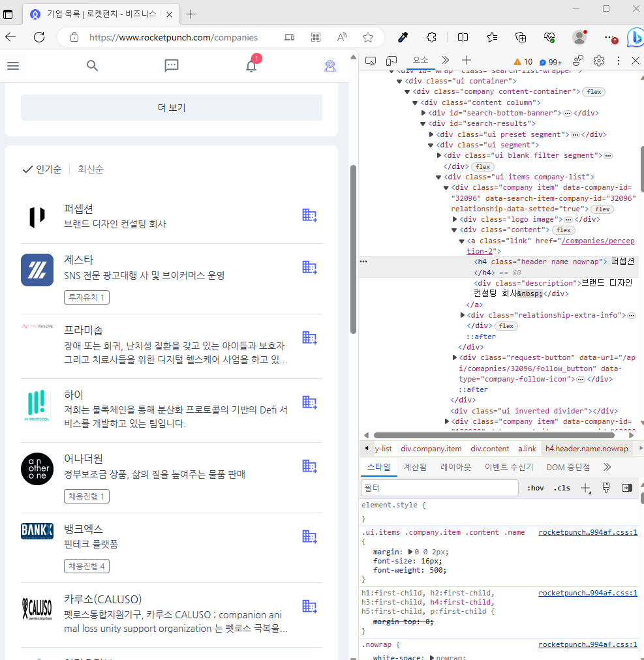
Task: Expand the ui preset segment div
Action: (x=431, y=135)
